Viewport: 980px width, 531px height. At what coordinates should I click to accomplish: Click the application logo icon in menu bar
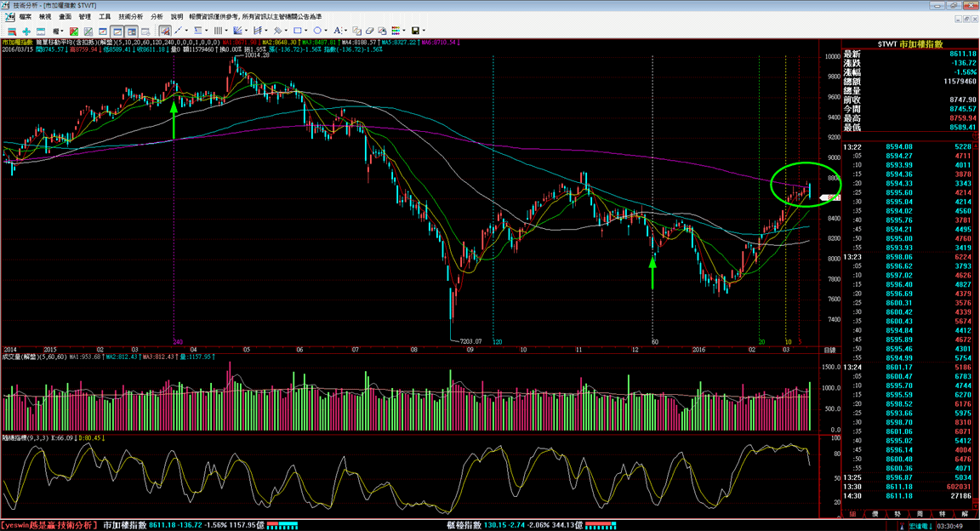(x=9, y=17)
